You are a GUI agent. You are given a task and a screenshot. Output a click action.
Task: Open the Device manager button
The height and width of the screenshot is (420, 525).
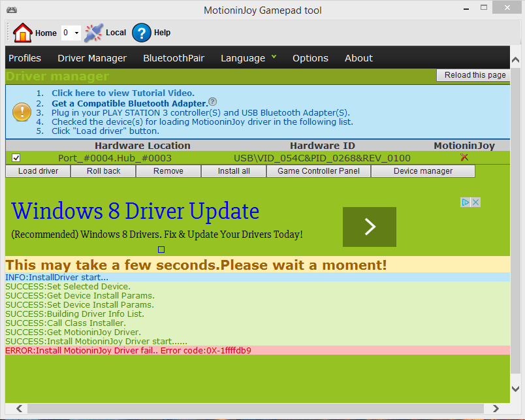[423, 171]
